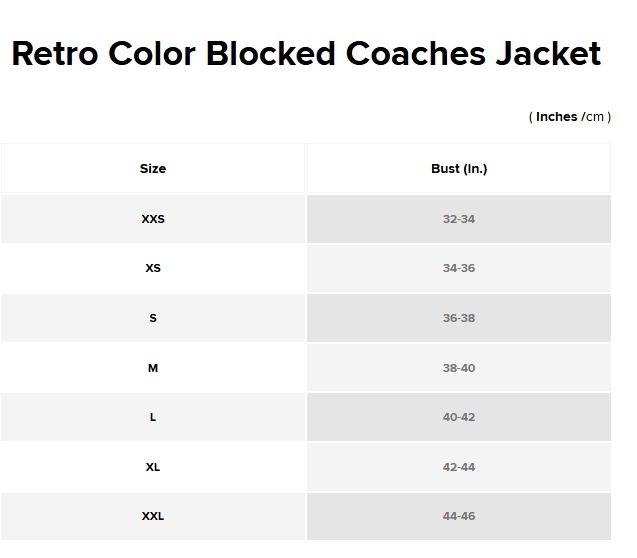Click the 34-36 bust measurement
637x558 pixels.
459,268
